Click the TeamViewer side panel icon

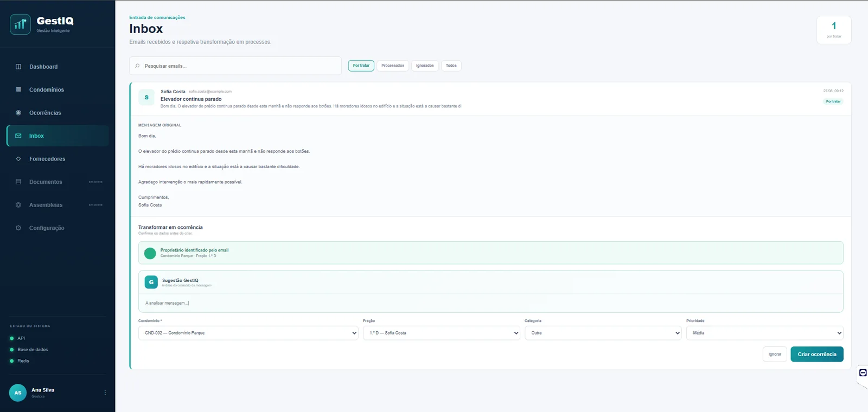pyautogui.click(x=863, y=372)
